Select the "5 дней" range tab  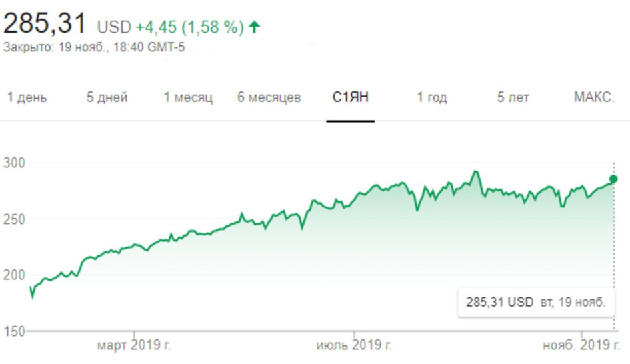[x=107, y=97]
